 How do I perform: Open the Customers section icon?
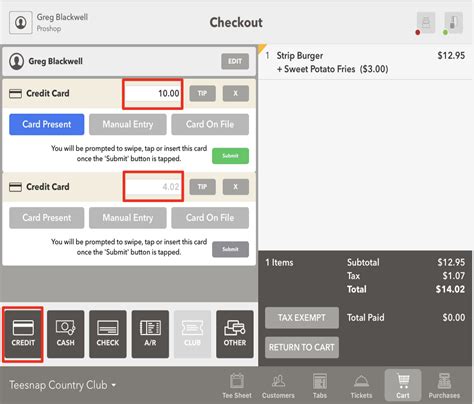tap(278, 380)
